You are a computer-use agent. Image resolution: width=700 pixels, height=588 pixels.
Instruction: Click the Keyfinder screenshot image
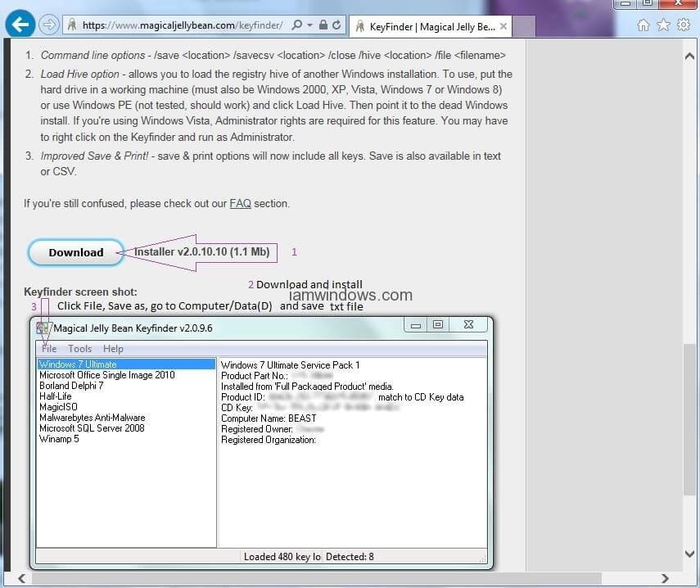pos(262,443)
